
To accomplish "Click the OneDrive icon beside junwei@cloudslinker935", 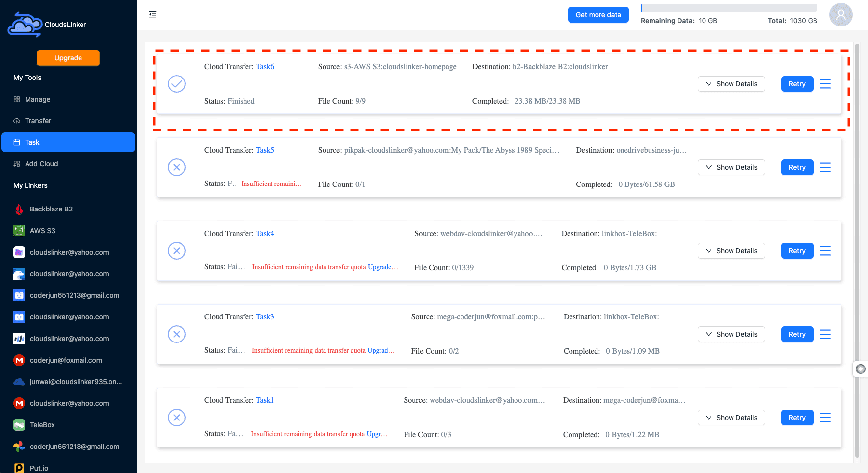I will click(x=19, y=382).
